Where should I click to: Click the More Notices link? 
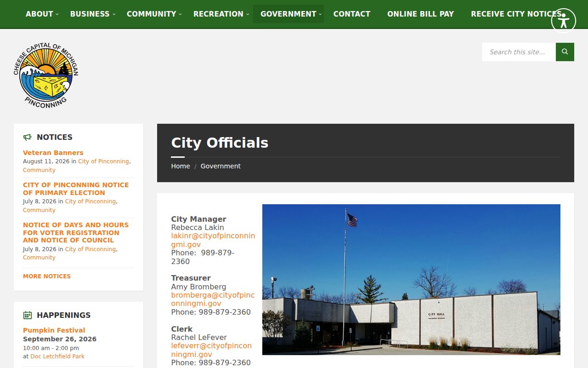[47, 276]
